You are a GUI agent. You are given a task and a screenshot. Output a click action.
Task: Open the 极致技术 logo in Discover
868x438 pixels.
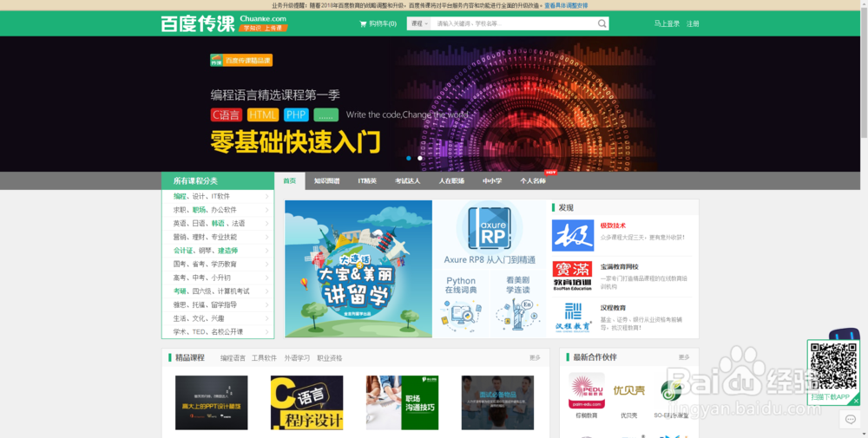click(572, 236)
